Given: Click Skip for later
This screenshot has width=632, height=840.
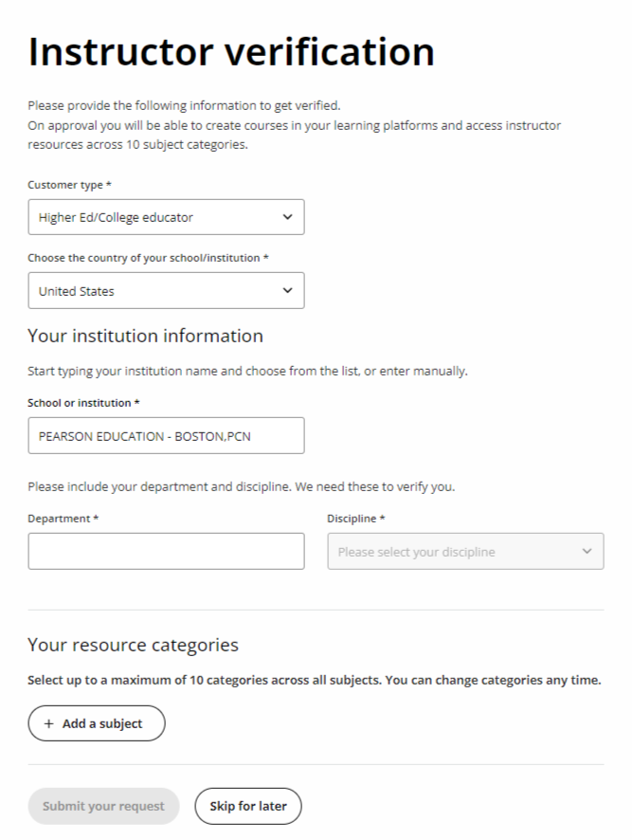Looking at the screenshot, I should (x=247, y=806).
